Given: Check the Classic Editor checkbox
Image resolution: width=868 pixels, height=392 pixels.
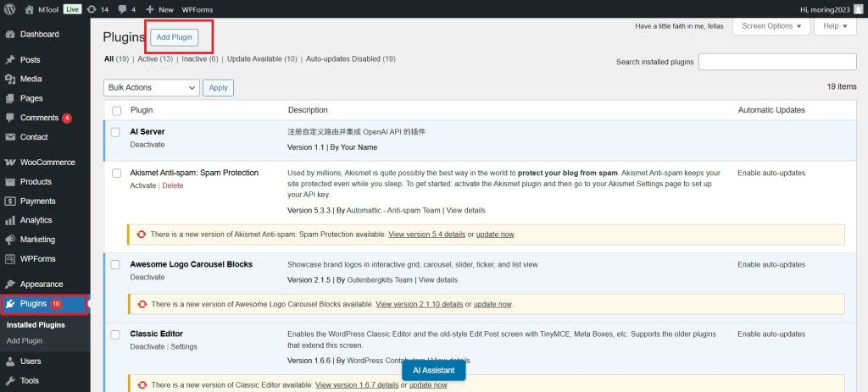Looking at the screenshot, I should [x=115, y=334].
